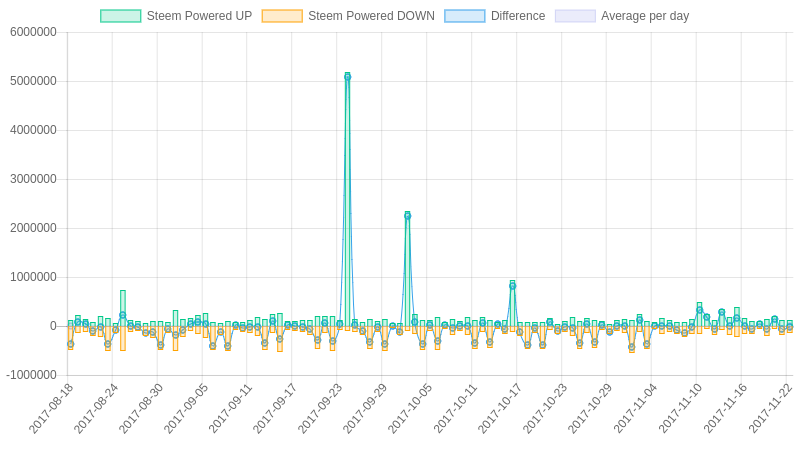This screenshot has height=450, width=800.
Task: Click the second peak data point near 2000000
Action: (408, 216)
